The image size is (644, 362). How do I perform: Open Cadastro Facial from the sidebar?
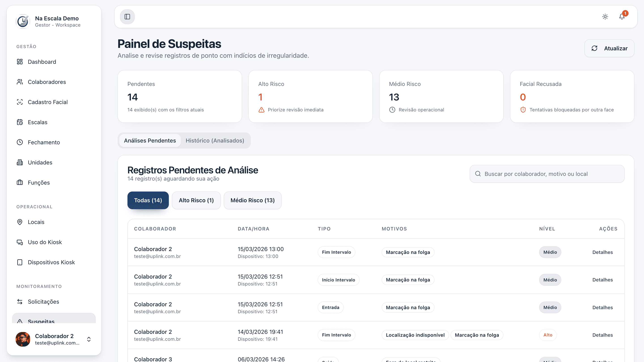coord(48,102)
